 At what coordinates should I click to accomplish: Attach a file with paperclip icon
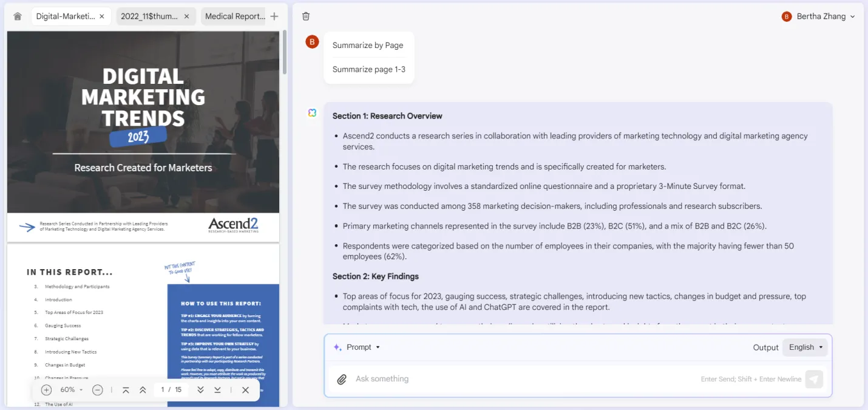pyautogui.click(x=342, y=379)
